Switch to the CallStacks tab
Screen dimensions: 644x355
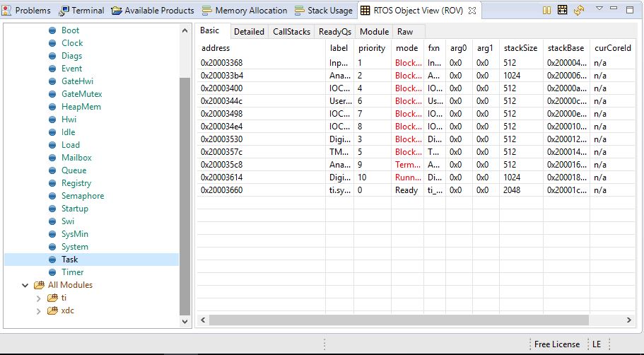[x=291, y=32]
